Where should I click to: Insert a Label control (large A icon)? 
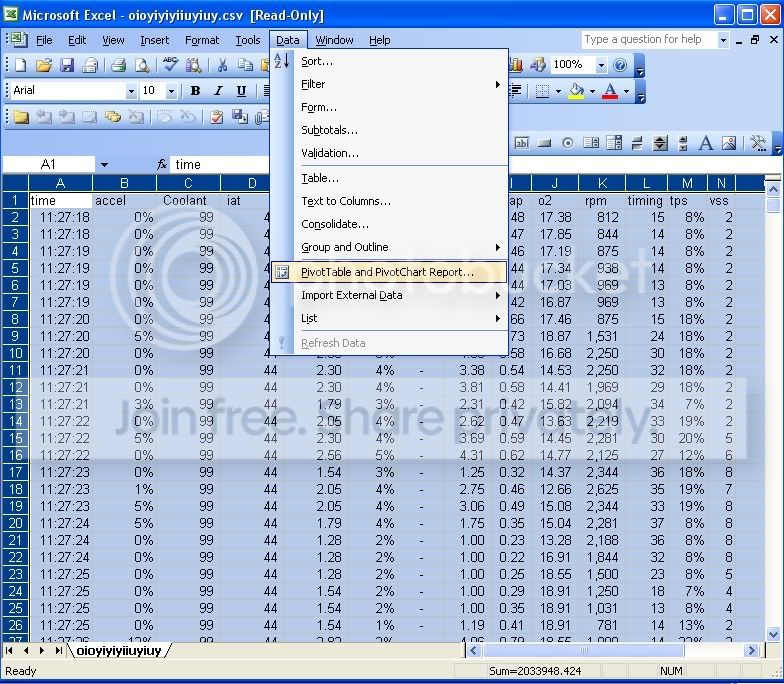pos(706,144)
